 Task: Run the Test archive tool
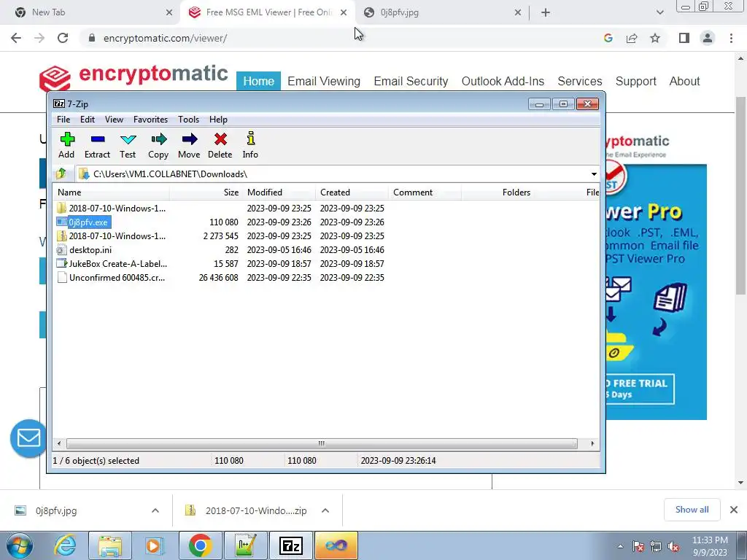128,145
